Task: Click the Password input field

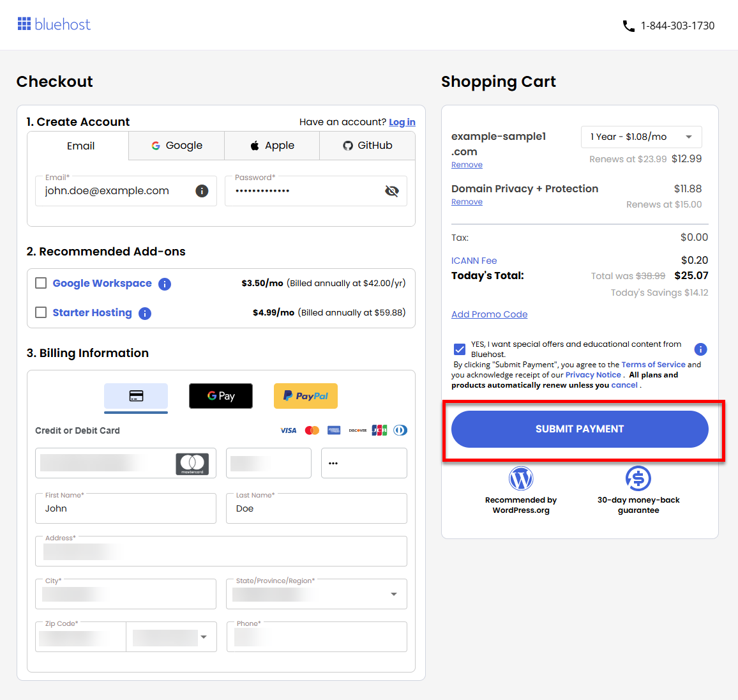Action: (316, 191)
